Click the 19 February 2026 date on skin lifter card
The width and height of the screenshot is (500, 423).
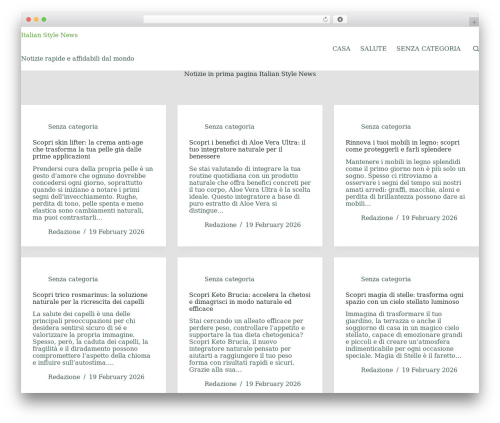[117, 232]
